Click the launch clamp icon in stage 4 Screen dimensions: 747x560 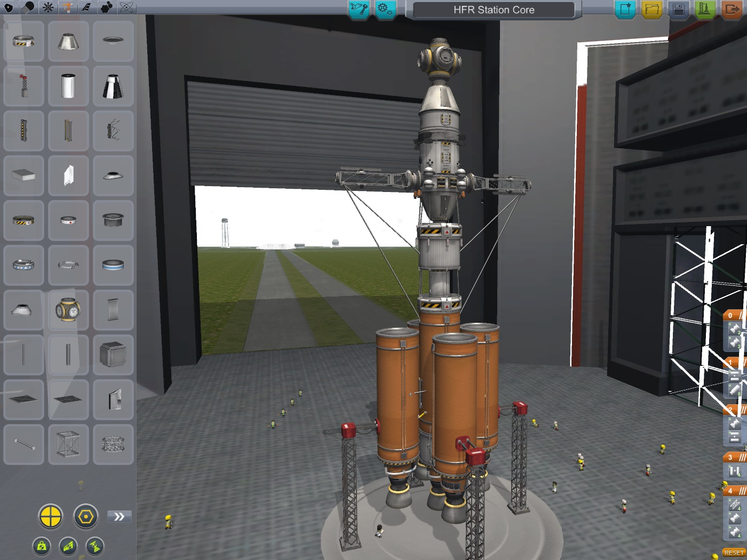[x=735, y=505]
